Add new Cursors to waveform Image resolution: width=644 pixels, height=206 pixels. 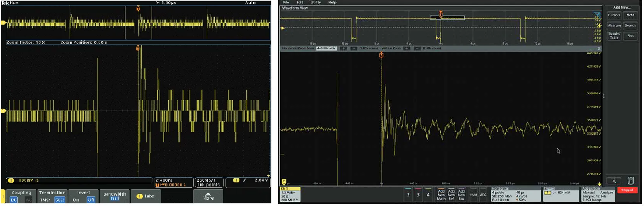(x=614, y=15)
